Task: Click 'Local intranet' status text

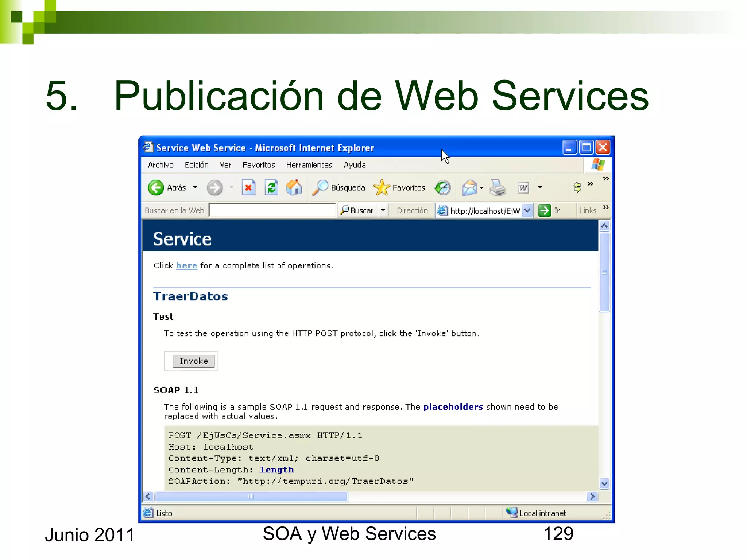Action: pyautogui.click(x=542, y=513)
